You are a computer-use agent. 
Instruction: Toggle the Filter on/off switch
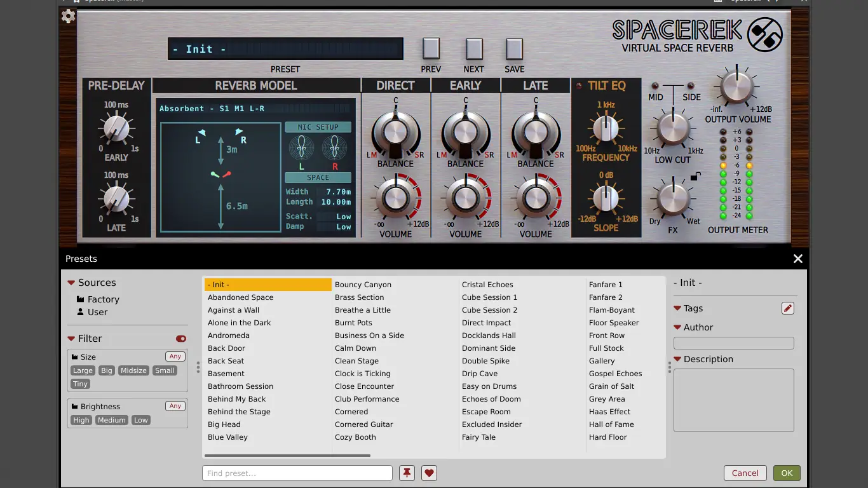pyautogui.click(x=181, y=339)
